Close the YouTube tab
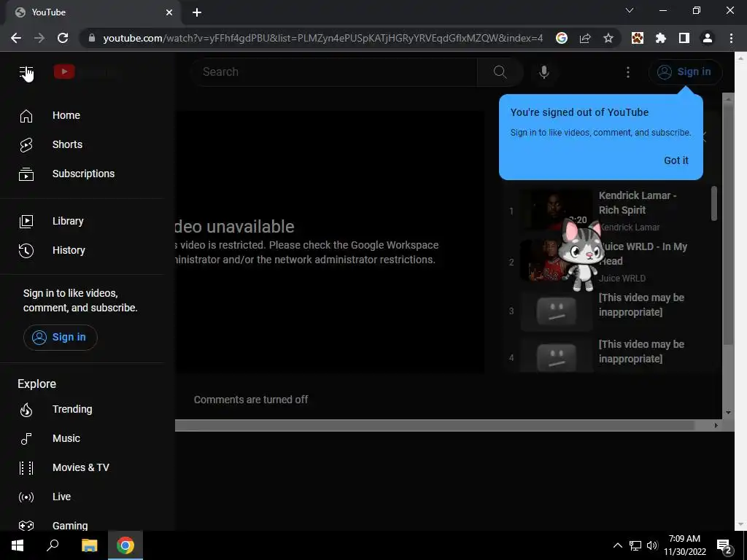This screenshot has width=747, height=560. click(169, 12)
